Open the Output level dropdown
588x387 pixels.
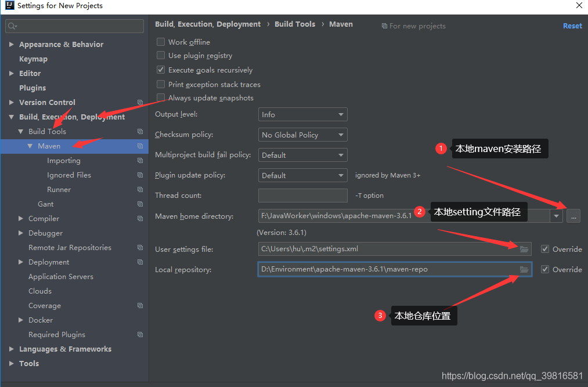point(302,114)
